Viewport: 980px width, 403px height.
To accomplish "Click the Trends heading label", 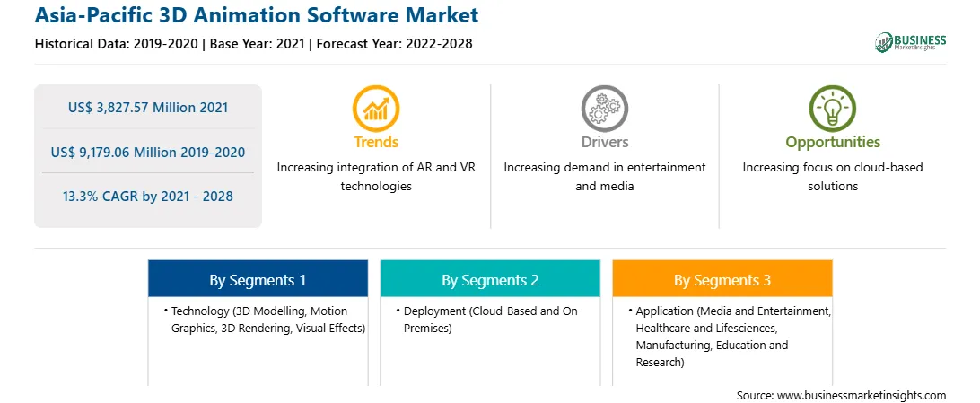I will [x=376, y=142].
